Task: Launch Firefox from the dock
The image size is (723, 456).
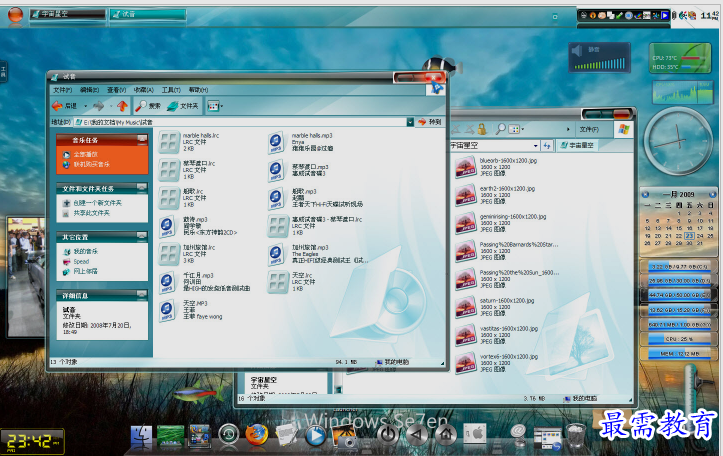Action: (x=256, y=435)
